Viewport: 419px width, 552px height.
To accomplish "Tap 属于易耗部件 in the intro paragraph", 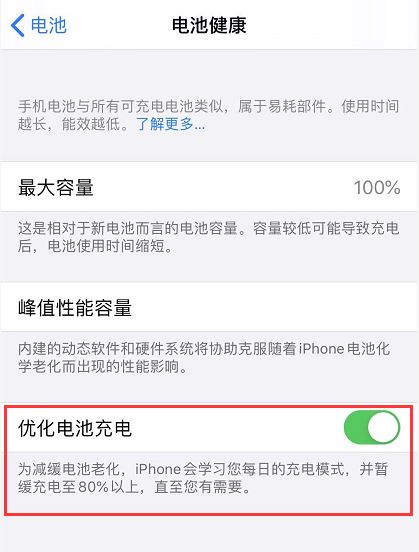I will [x=282, y=106].
